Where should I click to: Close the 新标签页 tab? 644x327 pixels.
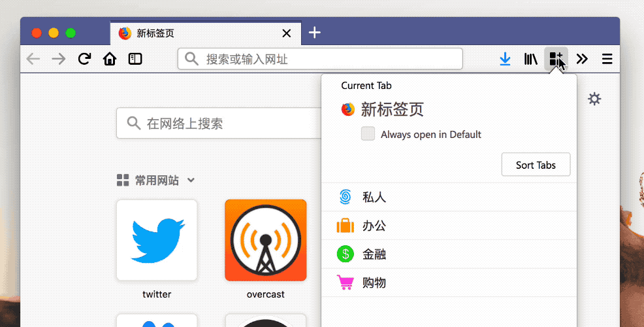tap(287, 33)
